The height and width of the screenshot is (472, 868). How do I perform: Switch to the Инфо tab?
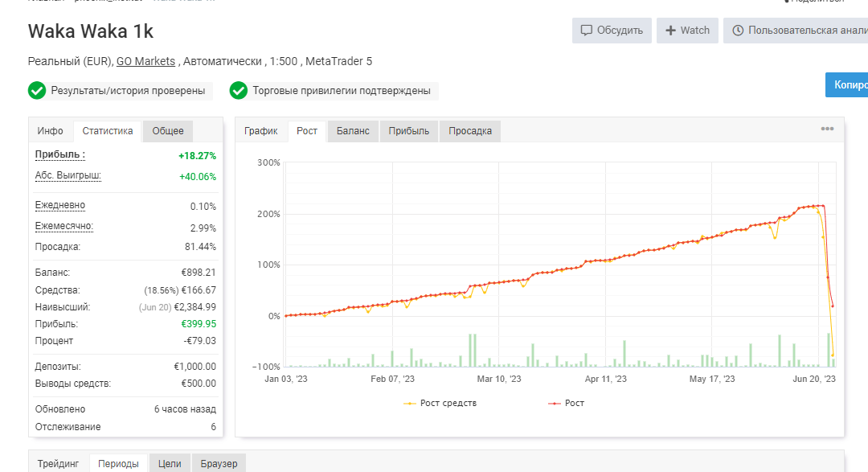coord(51,131)
